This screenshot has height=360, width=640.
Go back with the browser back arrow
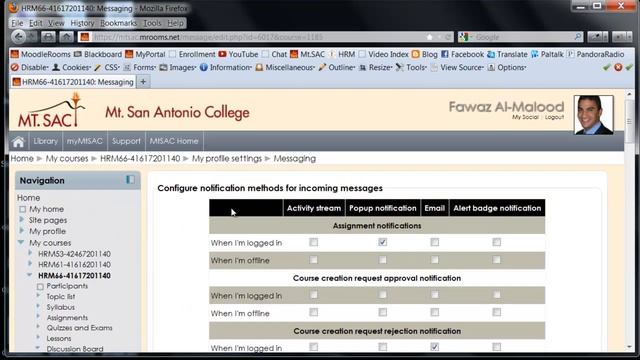18,37
